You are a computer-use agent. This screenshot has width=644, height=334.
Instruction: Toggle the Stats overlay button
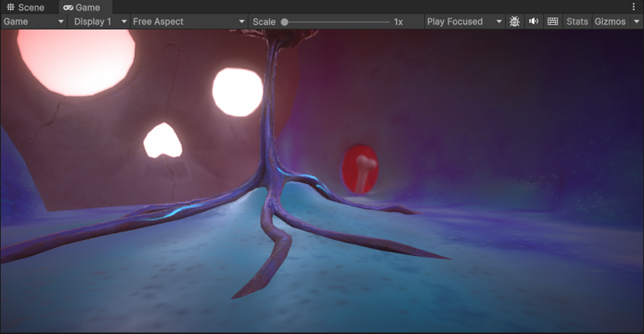(577, 21)
